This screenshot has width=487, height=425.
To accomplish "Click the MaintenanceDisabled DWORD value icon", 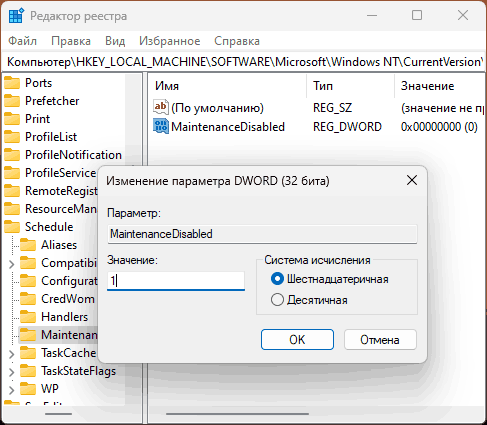I will [x=161, y=126].
